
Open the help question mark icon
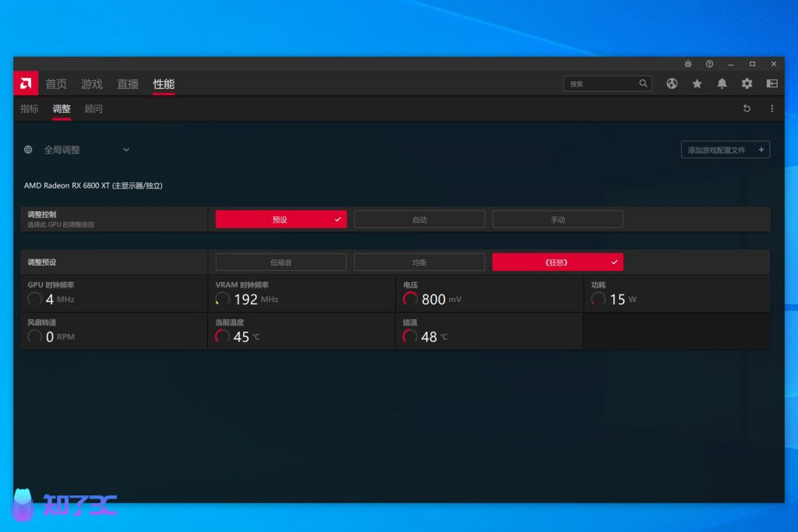[709, 64]
